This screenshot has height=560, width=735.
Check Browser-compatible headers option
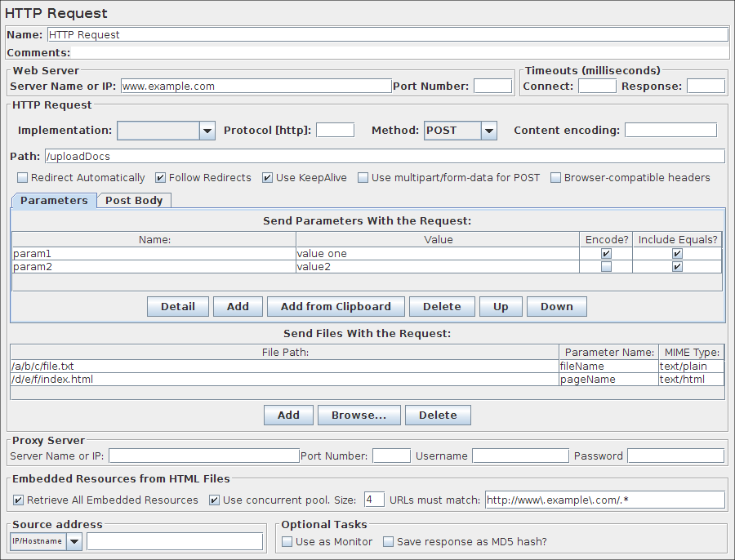[x=556, y=178]
